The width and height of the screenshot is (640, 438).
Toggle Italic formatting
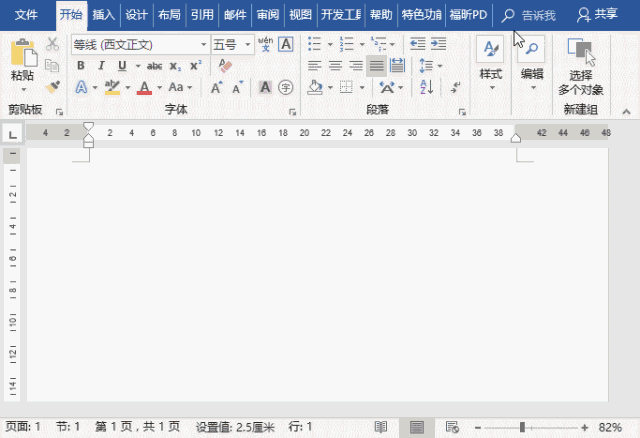click(x=100, y=66)
